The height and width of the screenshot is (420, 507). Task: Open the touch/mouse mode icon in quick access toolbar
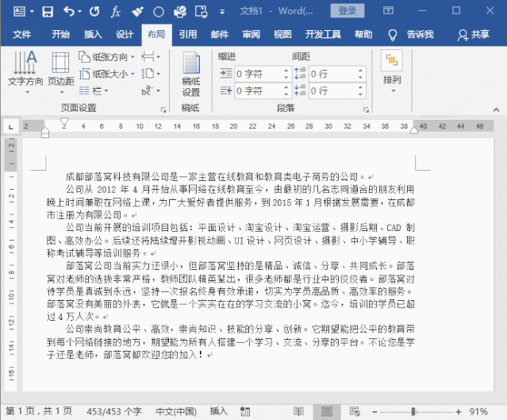point(201,12)
